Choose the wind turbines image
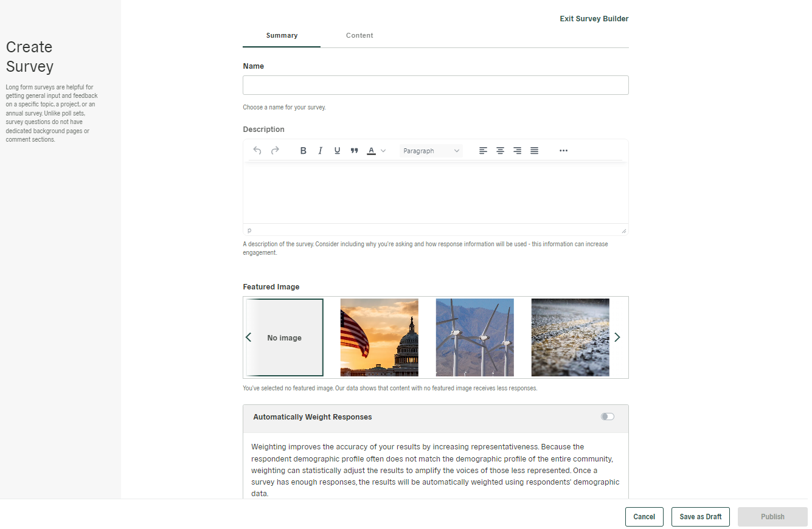This screenshot has width=812, height=529. coord(475,337)
